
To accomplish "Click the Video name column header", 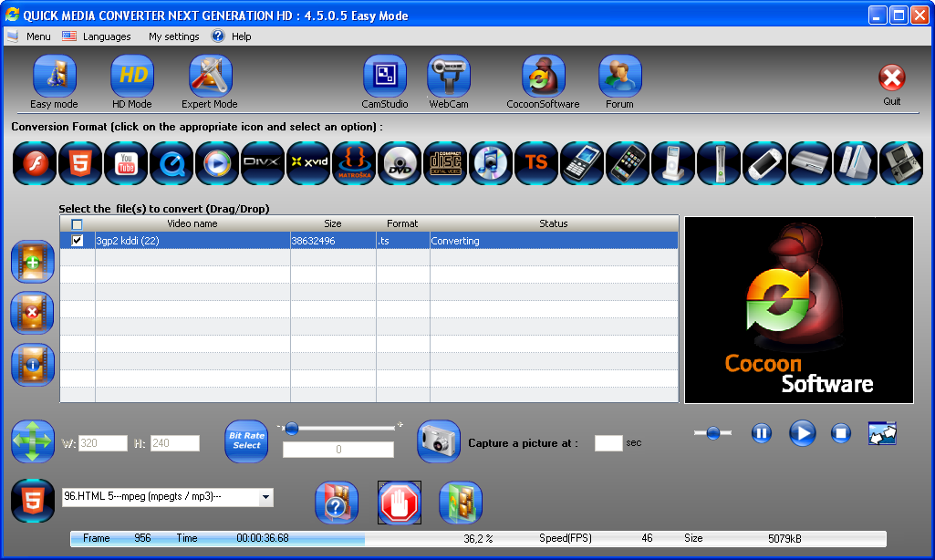I will [x=192, y=223].
